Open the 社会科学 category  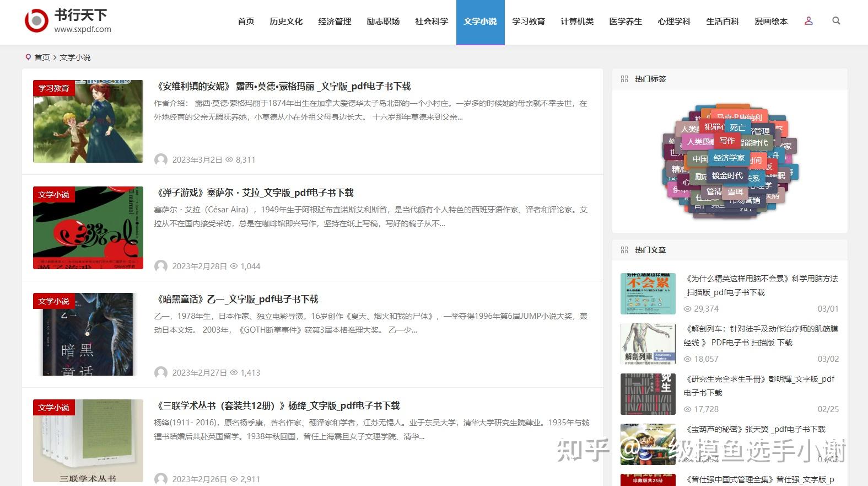[x=432, y=22]
